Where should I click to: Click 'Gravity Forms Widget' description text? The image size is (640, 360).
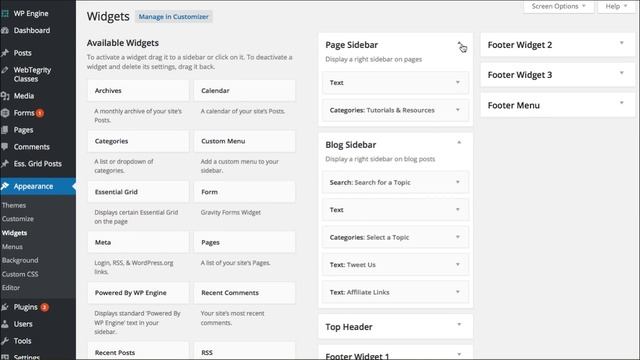pos(231,212)
